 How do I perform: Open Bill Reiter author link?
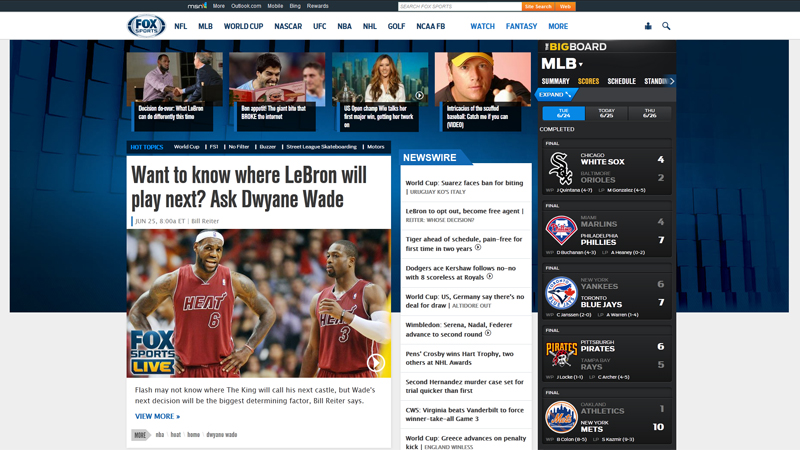pyautogui.click(x=205, y=221)
